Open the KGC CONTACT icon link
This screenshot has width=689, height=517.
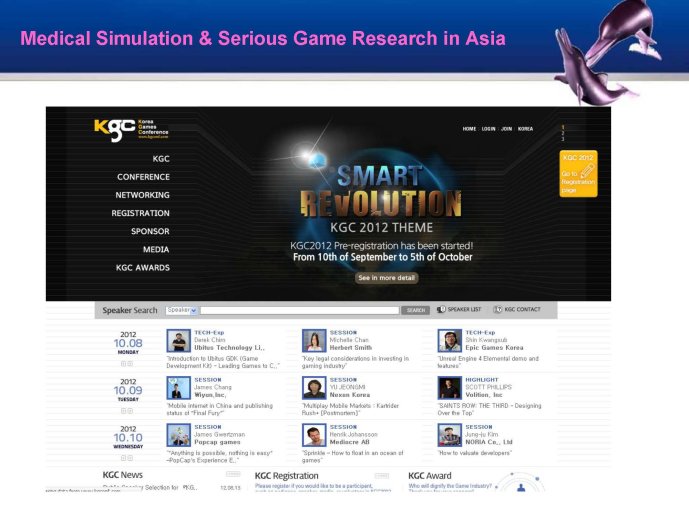[x=517, y=309]
